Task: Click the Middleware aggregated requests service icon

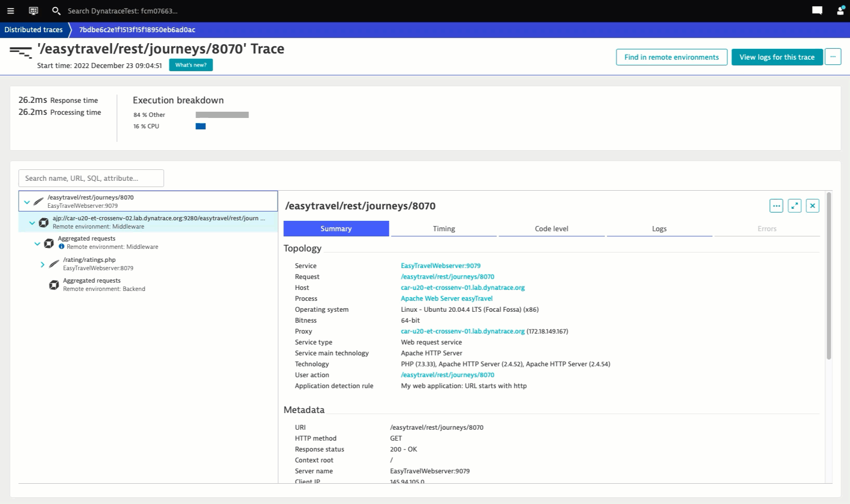Action: coord(49,243)
